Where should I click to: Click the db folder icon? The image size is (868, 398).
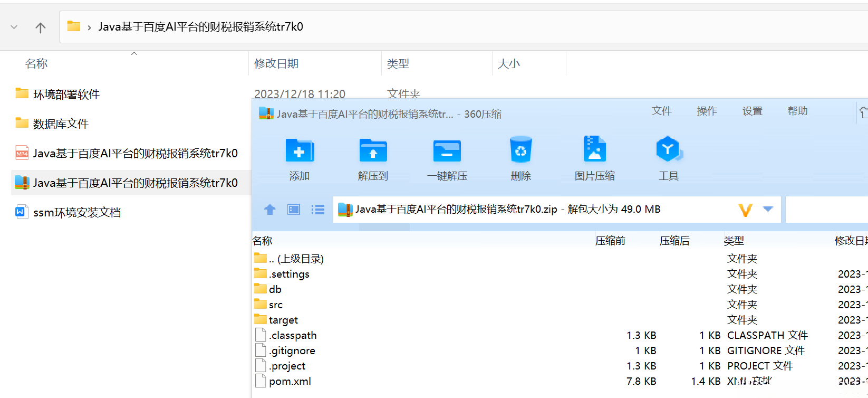point(261,289)
